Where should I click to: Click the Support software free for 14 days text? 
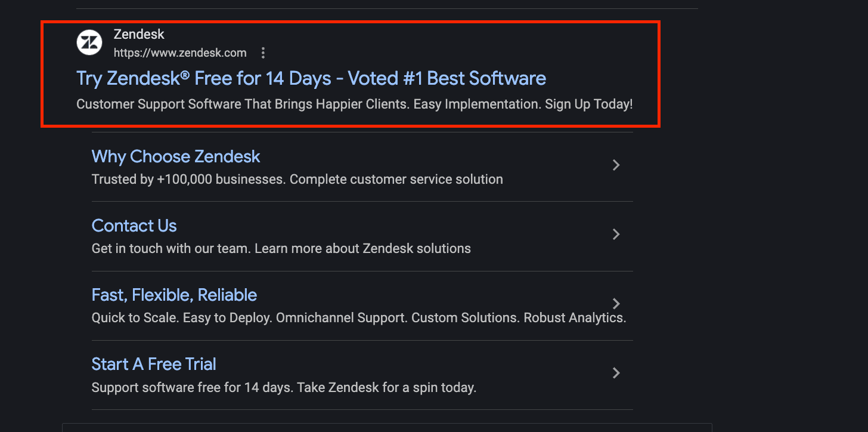[283, 387]
